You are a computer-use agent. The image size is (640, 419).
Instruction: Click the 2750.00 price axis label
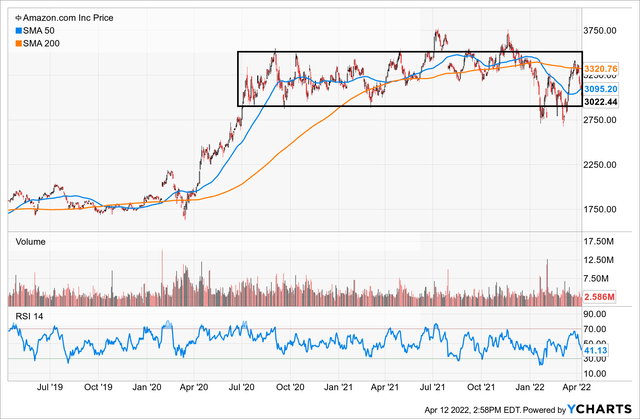(x=600, y=120)
